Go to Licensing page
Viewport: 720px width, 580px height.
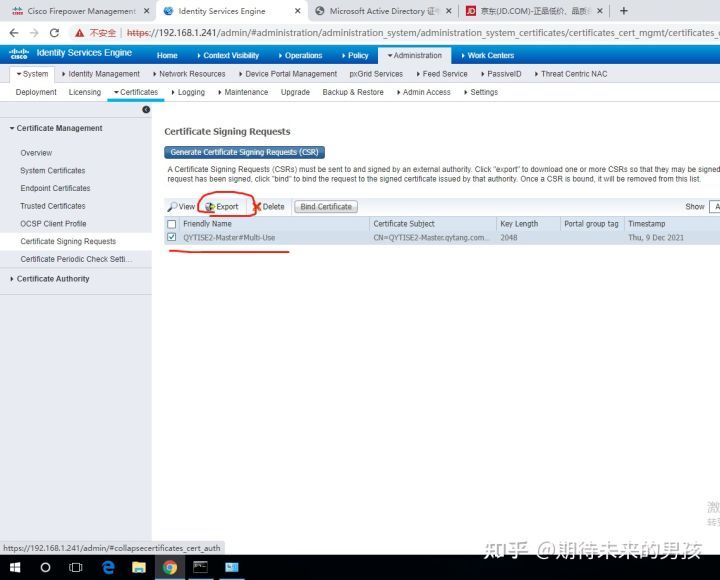[85, 92]
